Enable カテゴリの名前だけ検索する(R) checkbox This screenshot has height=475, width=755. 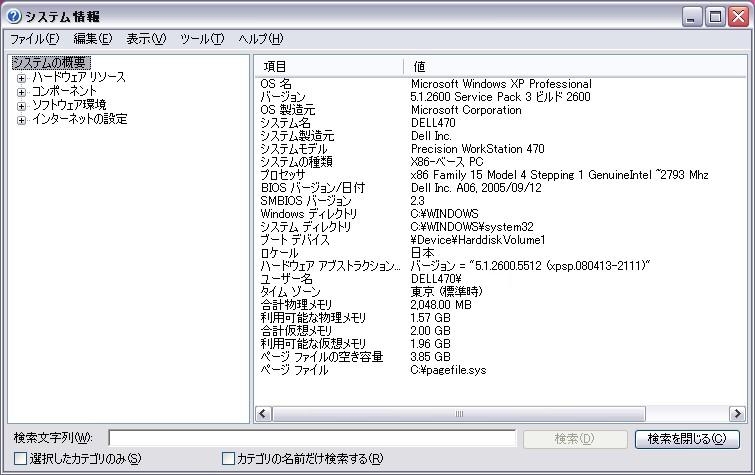pos(228,459)
